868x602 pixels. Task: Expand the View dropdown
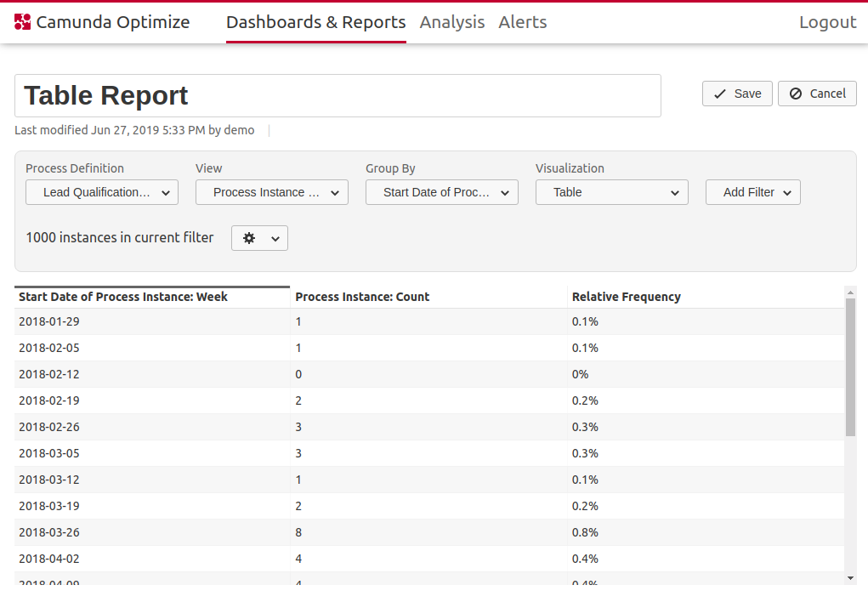point(272,192)
